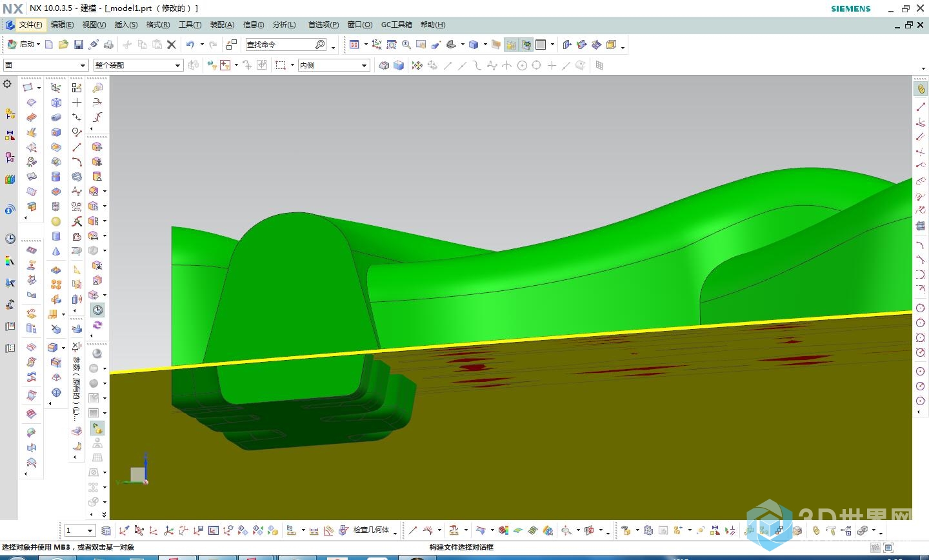The width and height of the screenshot is (929, 560).
Task: Expand the rectangle selection mode dropdown
Action: (x=292, y=65)
